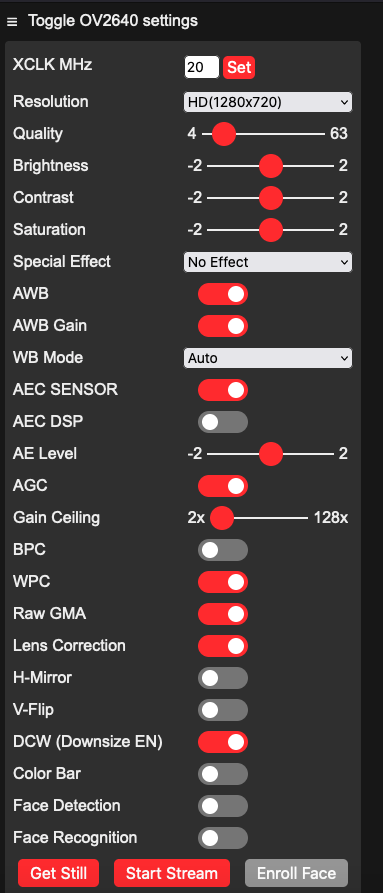The width and height of the screenshot is (383, 893).
Task: Enable the BPC toggle
Action: coord(223,550)
